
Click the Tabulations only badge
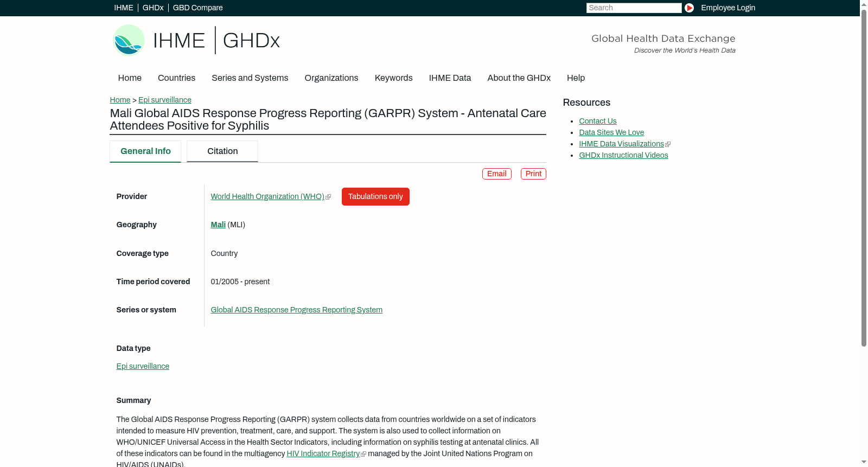[375, 196]
